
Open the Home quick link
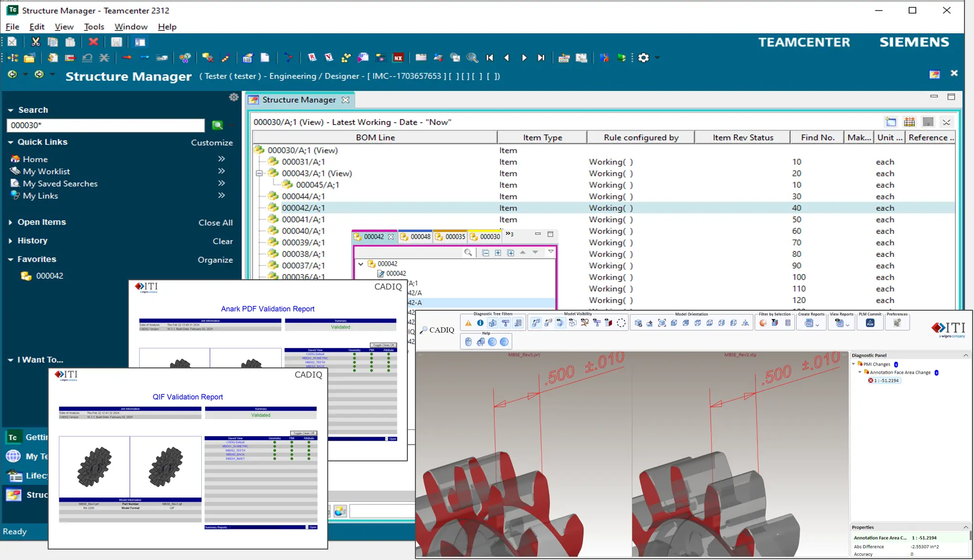pos(35,159)
